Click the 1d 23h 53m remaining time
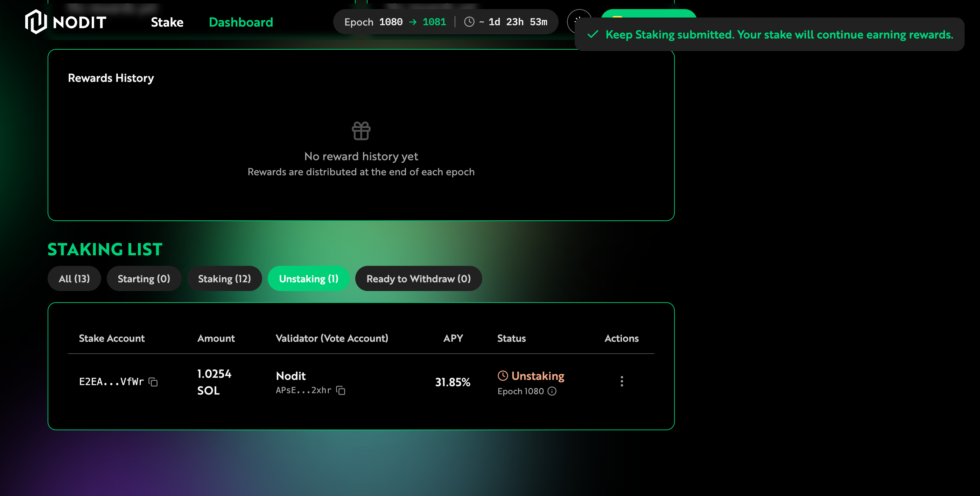The image size is (980, 496). pyautogui.click(x=518, y=22)
